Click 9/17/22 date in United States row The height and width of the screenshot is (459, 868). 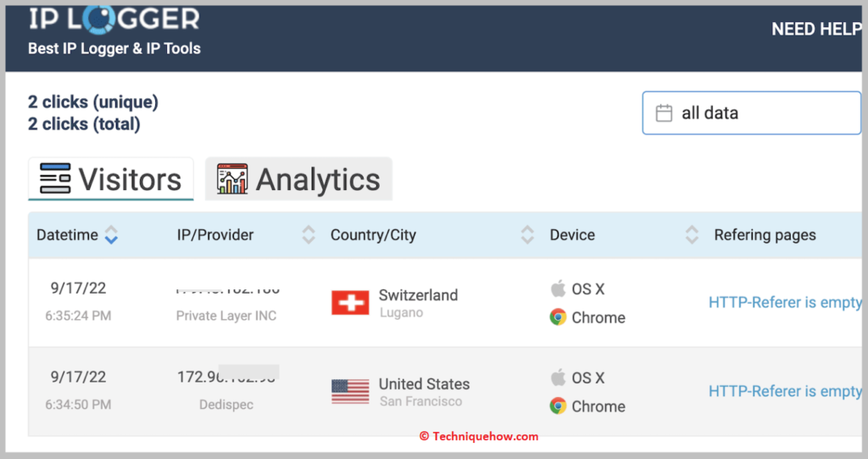click(x=78, y=377)
